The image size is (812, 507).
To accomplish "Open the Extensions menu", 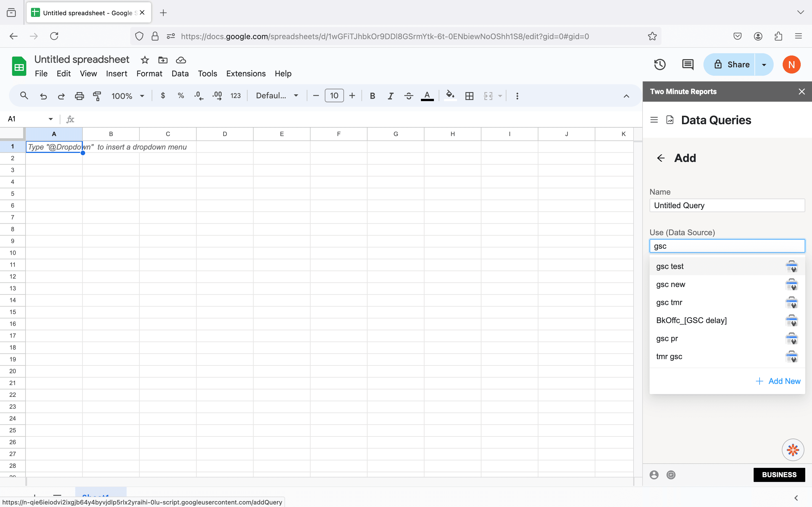I will (x=246, y=74).
